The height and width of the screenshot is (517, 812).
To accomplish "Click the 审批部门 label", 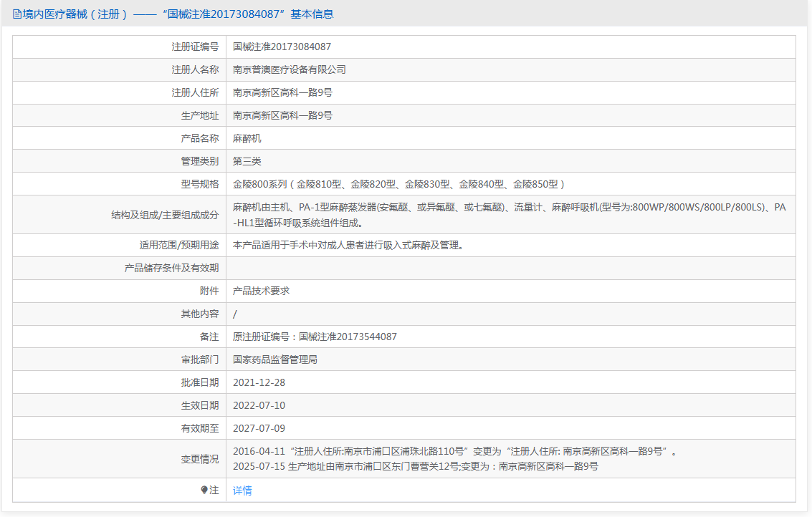I will [x=200, y=359].
